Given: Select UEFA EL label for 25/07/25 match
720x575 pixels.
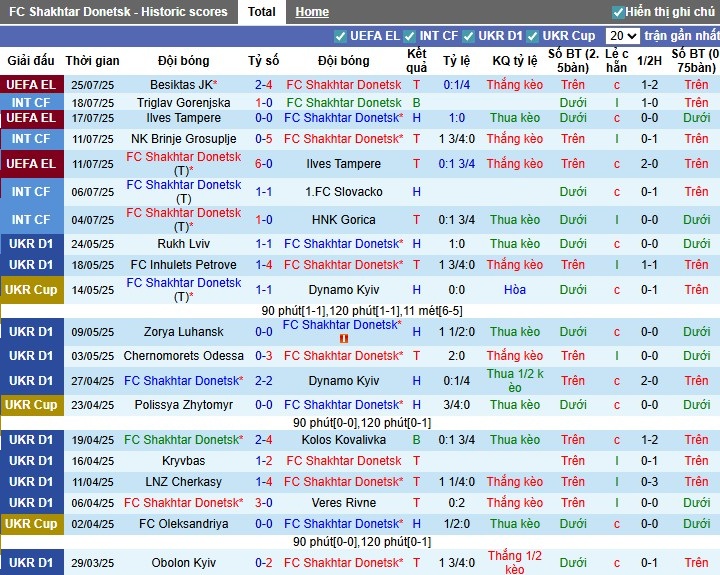Looking at the screenshot, I should [31, 85].
